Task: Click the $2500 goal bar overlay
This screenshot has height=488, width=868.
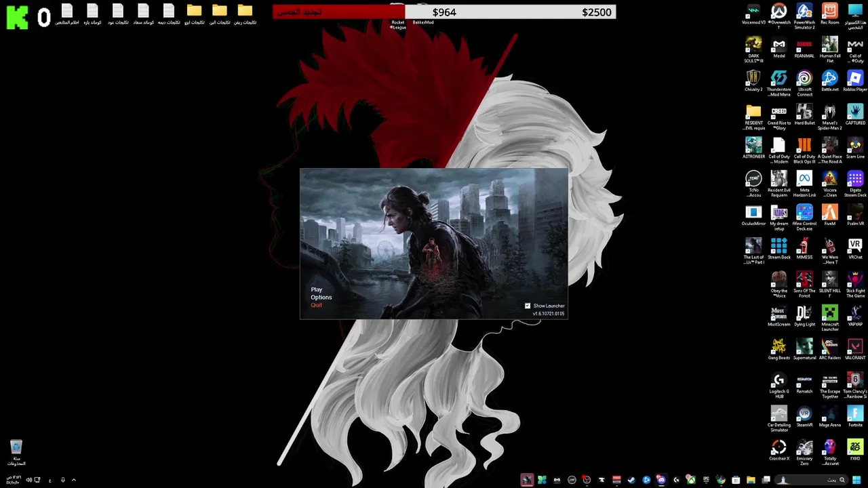Action: pyautogui.click(x=444, y=12)
